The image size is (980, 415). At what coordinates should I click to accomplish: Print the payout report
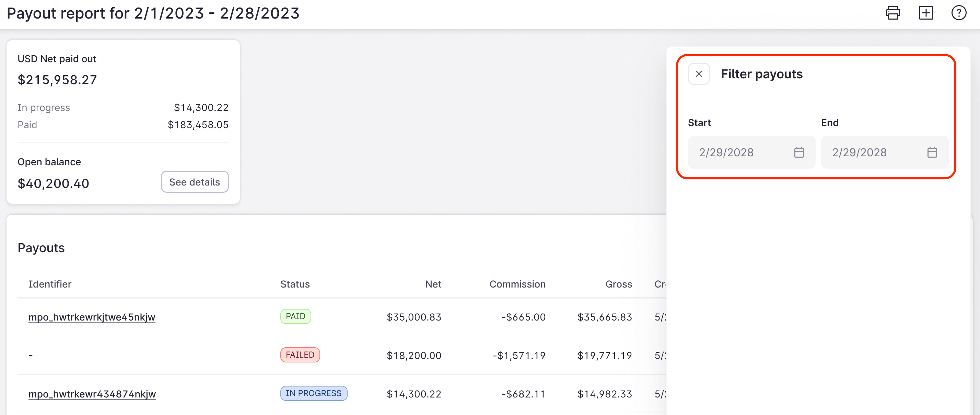(x=893, y=13)
